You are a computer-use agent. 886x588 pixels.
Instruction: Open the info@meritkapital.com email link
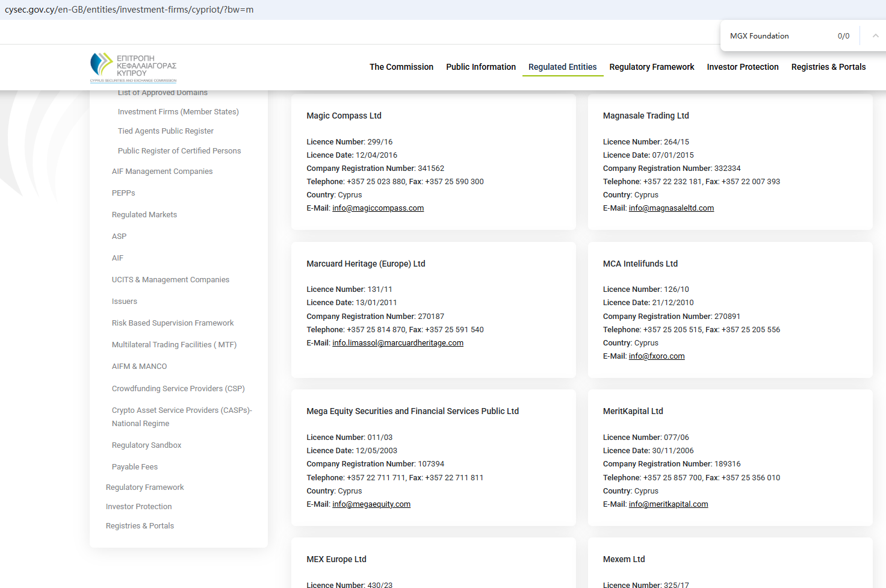[x=668, y=504]
